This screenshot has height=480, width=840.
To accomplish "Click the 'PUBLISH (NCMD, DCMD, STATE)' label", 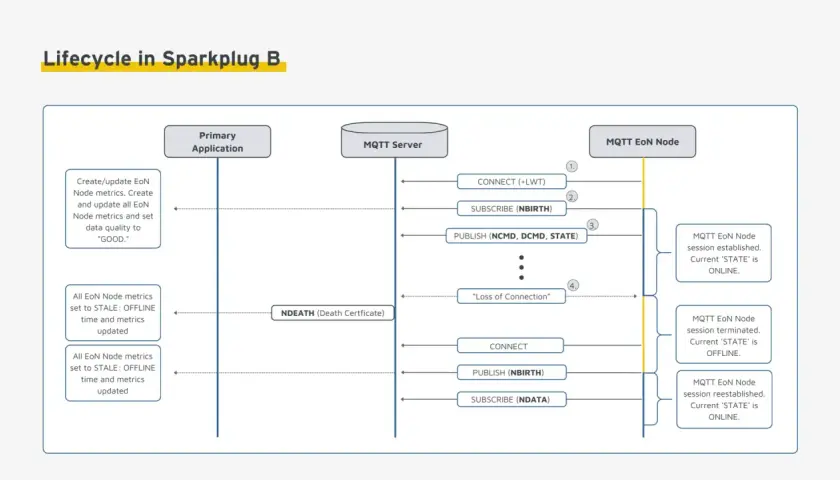I will tap(516, 236).
